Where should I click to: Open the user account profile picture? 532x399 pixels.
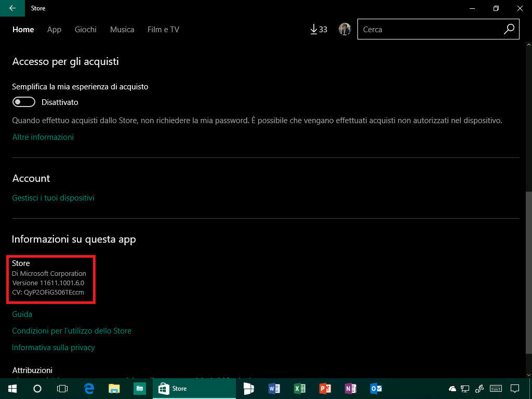click(x=345, y=30)
